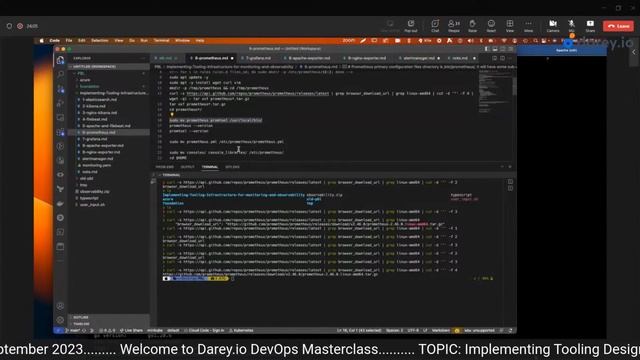Leave the Teams meeting
The width and height of the screenshot is (640, 360).
coord(618,26)
